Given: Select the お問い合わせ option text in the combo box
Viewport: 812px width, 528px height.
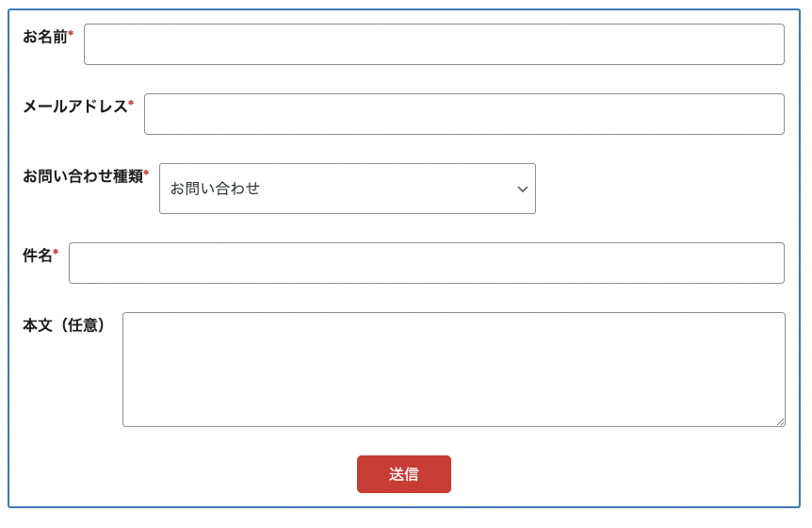Looking at the screenshot, I should click(215, 189).
